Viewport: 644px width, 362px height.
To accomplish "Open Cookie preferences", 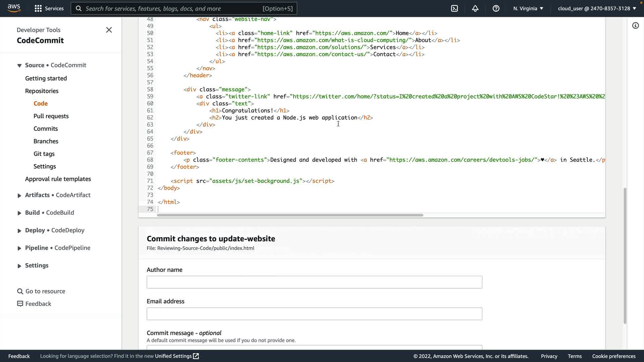I will [x=613, y=356].
